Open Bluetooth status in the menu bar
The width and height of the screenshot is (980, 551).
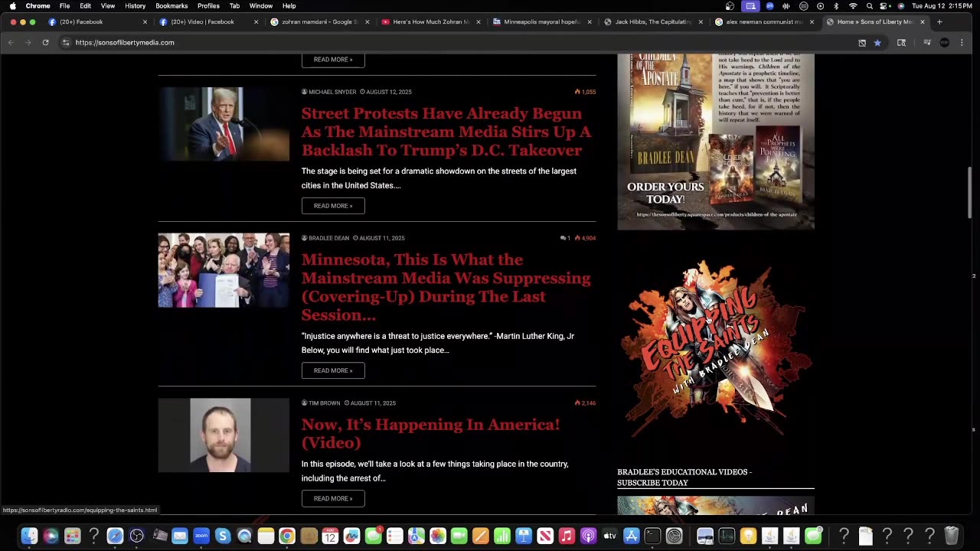pos(836,6)
